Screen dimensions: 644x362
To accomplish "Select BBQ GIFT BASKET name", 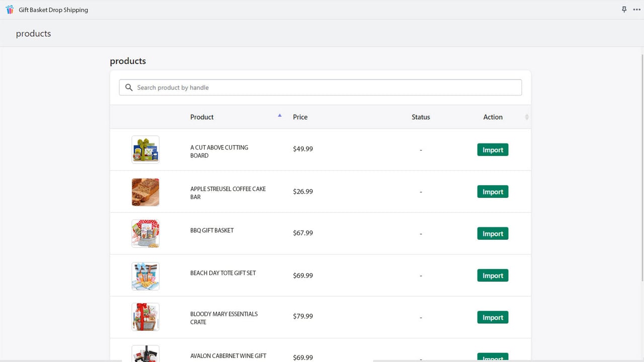I will [212, 230].
